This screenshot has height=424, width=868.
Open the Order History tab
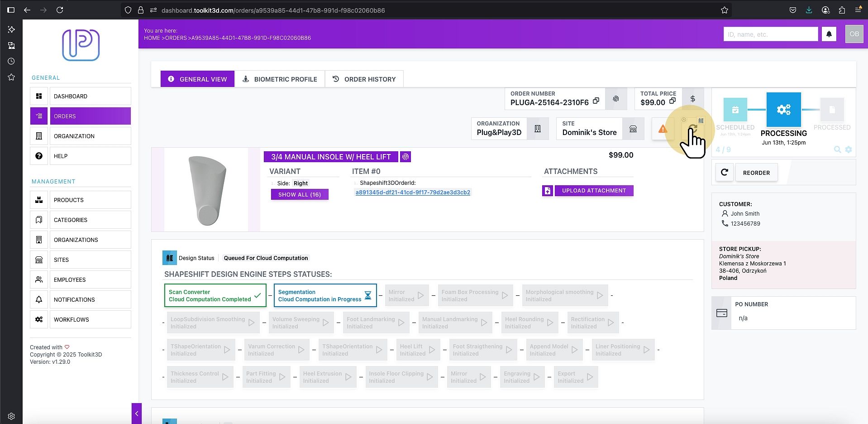(364, 79)
